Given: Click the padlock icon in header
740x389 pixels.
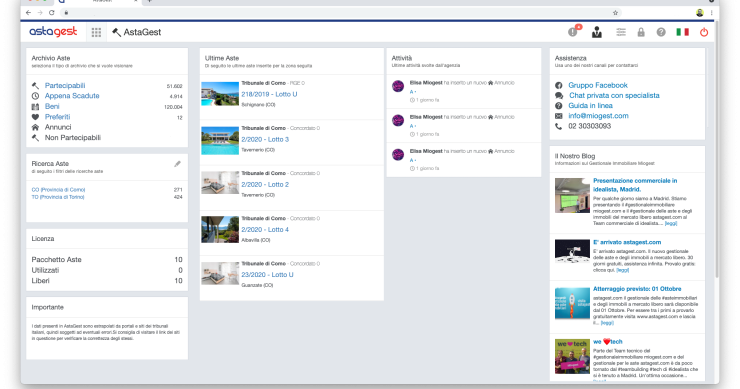Looking at the screenshot, I should (x=641, y=32).
